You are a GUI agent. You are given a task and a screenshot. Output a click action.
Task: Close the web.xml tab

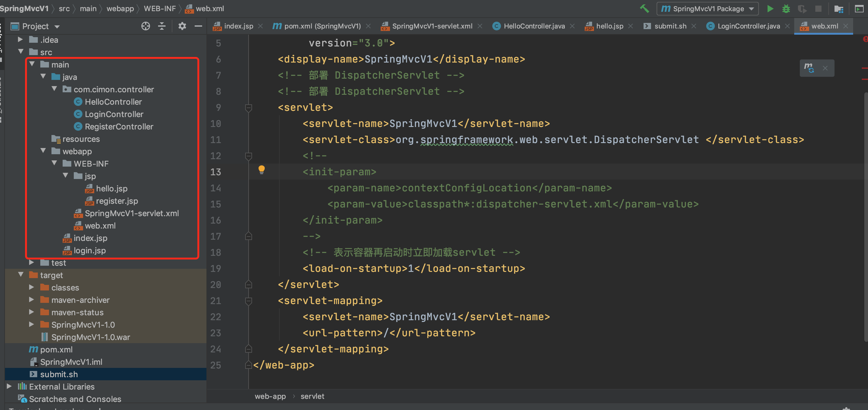(x=846, y=26)
